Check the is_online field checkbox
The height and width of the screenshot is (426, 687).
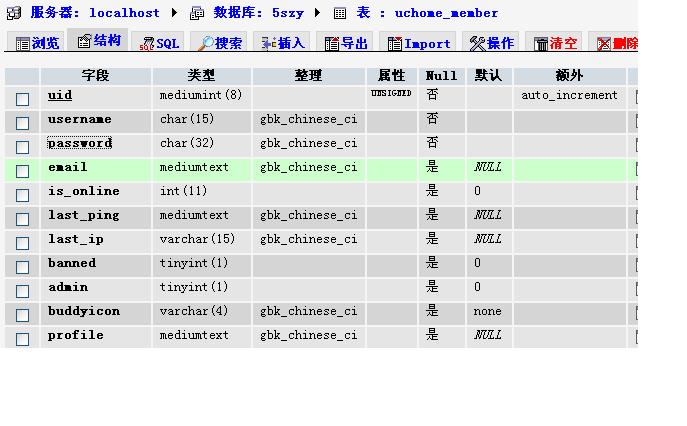pyautogui.click(x=22, y=195)
